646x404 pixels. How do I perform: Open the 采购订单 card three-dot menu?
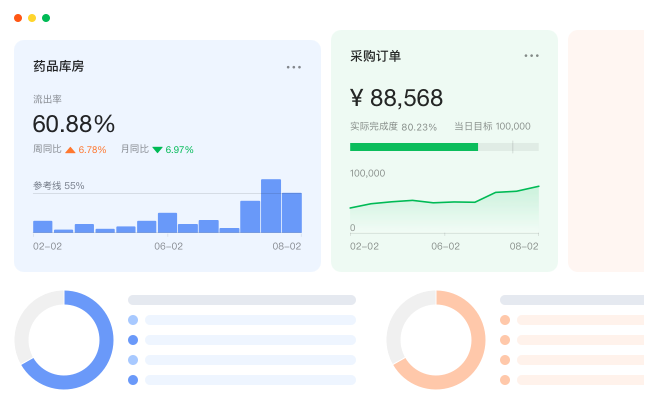(531, 56)
